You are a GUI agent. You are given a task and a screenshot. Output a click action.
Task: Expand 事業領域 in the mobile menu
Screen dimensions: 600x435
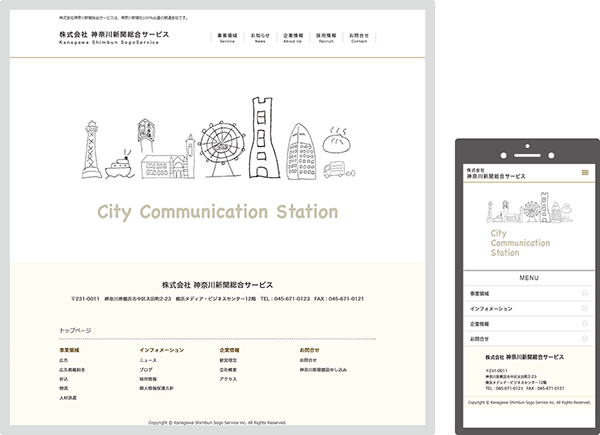click(x=527, y=293)
